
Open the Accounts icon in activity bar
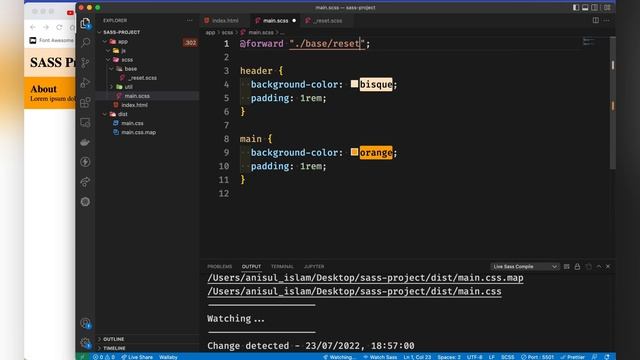[85, 323]
